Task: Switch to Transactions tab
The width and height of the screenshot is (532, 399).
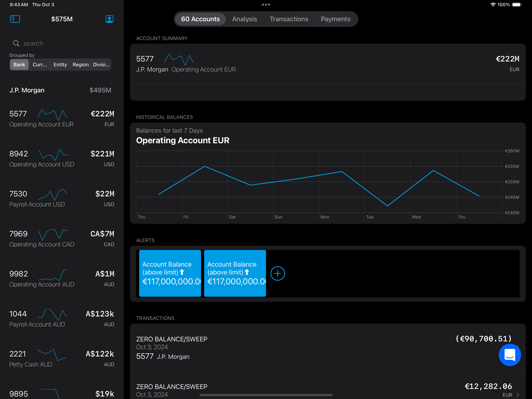Action: coord(289,19)
